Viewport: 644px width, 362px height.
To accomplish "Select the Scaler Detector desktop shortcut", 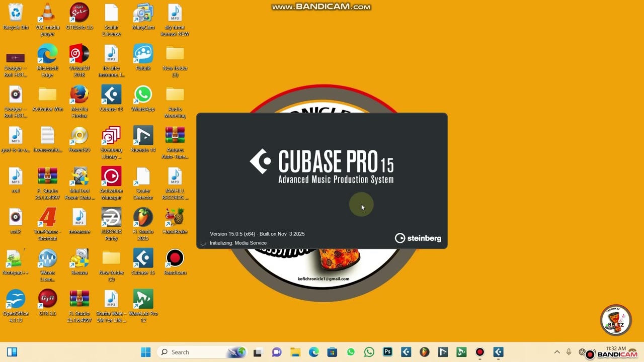I will tap(143, 184).
